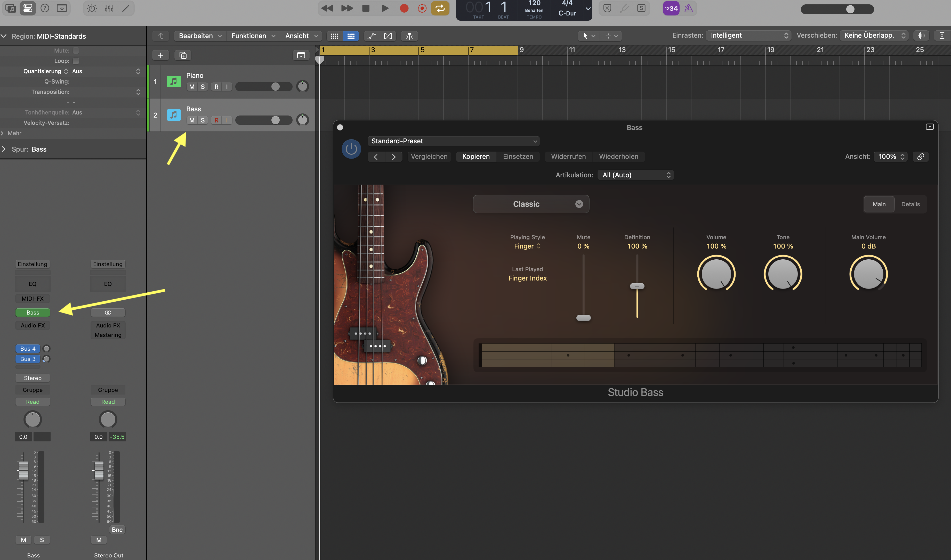This screenshot has height=560, width=951.
Task: Click the Piano track instrument icon
Action: pos(174,81)
